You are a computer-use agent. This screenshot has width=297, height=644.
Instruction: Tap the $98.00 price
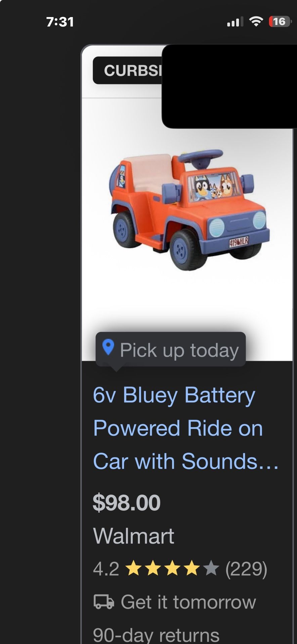click(x=127, y=502)
